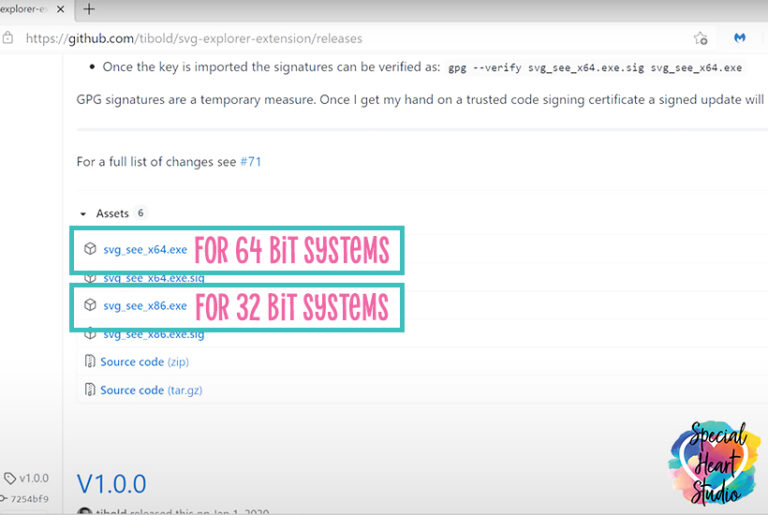This screenshot has height=515, width=768.
Task: Open commit 7254bf9 link
Action: pyautogui.click(x=30, y=498)
